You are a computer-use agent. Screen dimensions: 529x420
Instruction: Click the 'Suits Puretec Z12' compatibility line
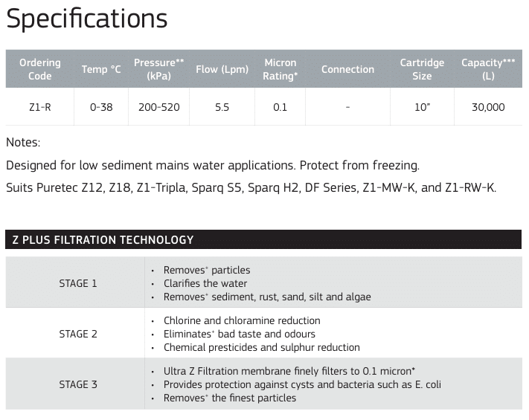(x=251, y=187)
